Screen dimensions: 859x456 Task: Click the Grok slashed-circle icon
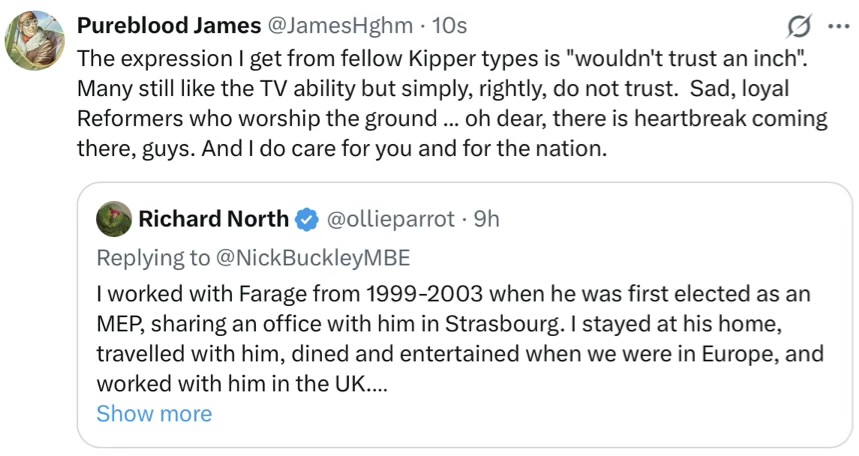coord(799,24)
